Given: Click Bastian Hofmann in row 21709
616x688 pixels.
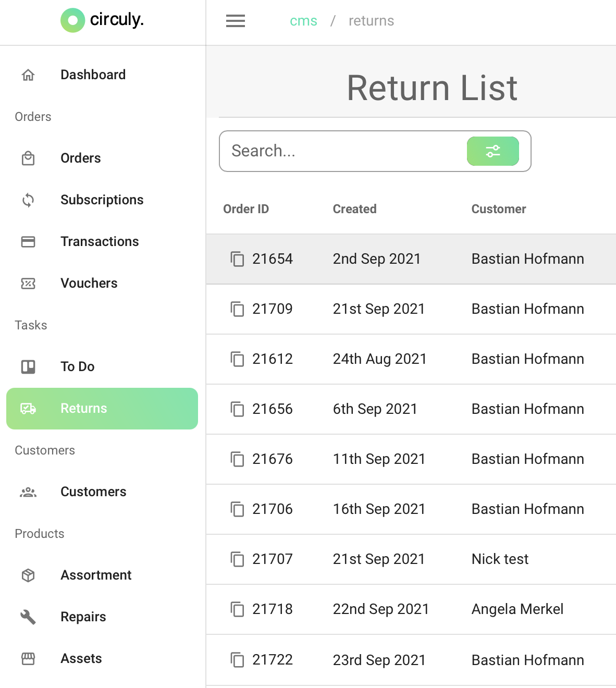Looking at the screenshot, I should (x=528, y=309).
